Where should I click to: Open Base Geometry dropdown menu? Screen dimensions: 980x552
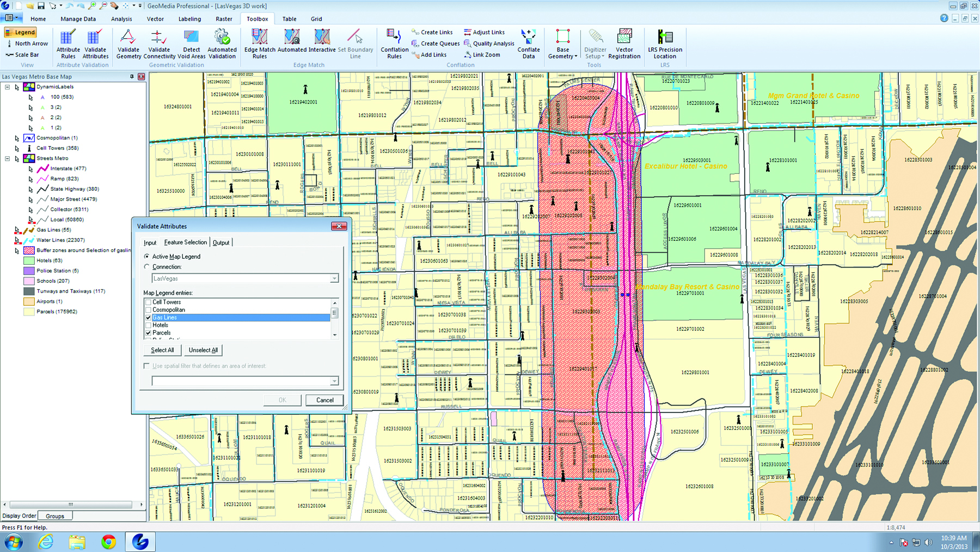pos(562,44)
